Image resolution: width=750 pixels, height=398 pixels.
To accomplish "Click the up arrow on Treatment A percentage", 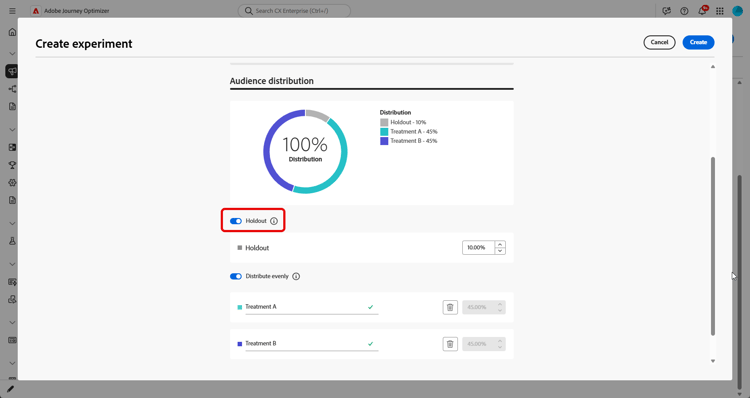I will (x=500, y=304).
